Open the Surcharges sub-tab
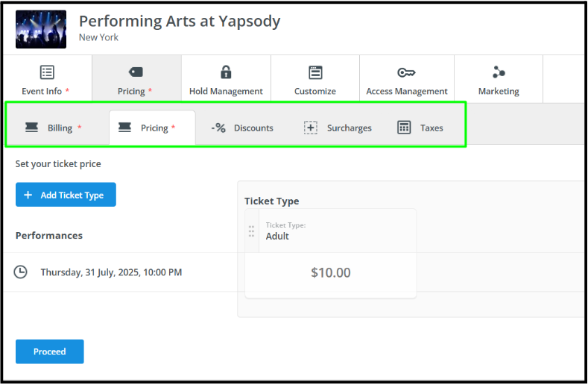 [x=338, y=128]
